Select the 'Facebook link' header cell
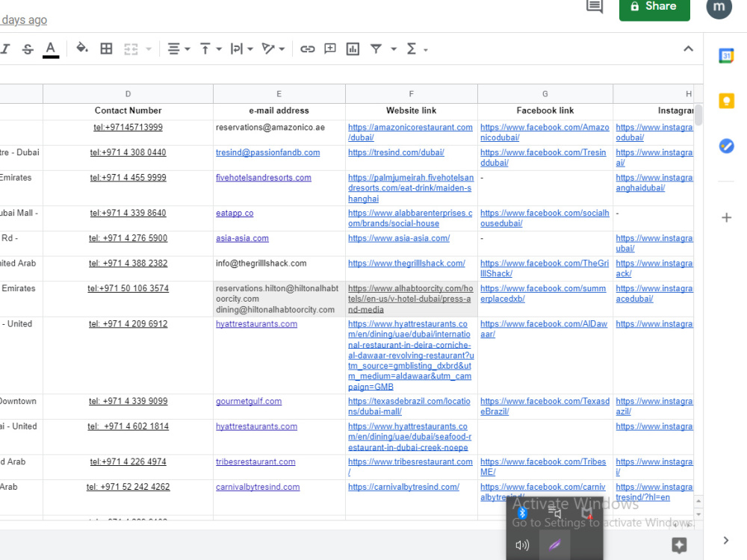The image size is (747, 560). click(x=545, y=111)
